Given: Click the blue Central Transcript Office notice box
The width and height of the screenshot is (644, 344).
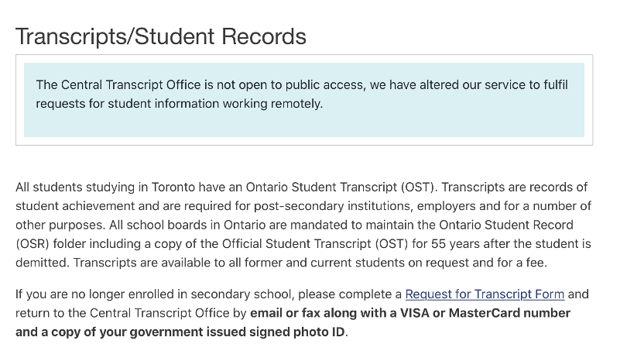Looking at the screenshot, I should click(304, 100).
